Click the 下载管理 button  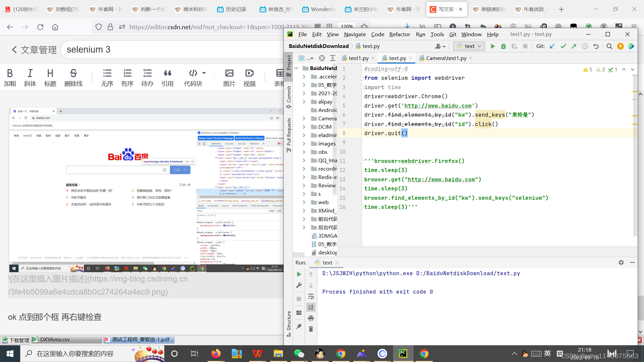pyautogui.click(x=15, y=340)
